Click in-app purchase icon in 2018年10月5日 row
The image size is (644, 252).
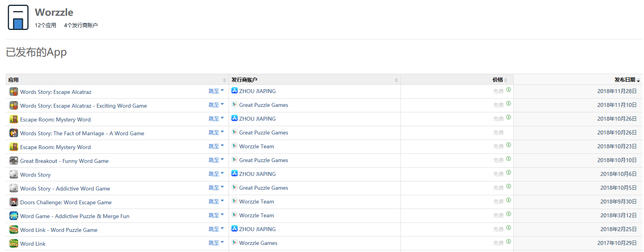click(x=509, y=186)
